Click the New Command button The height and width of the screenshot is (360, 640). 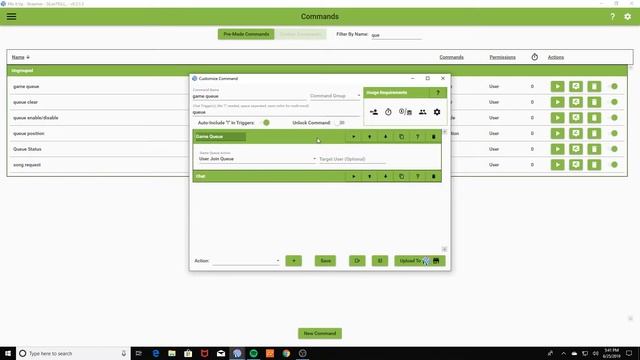(x=320, y=333)
